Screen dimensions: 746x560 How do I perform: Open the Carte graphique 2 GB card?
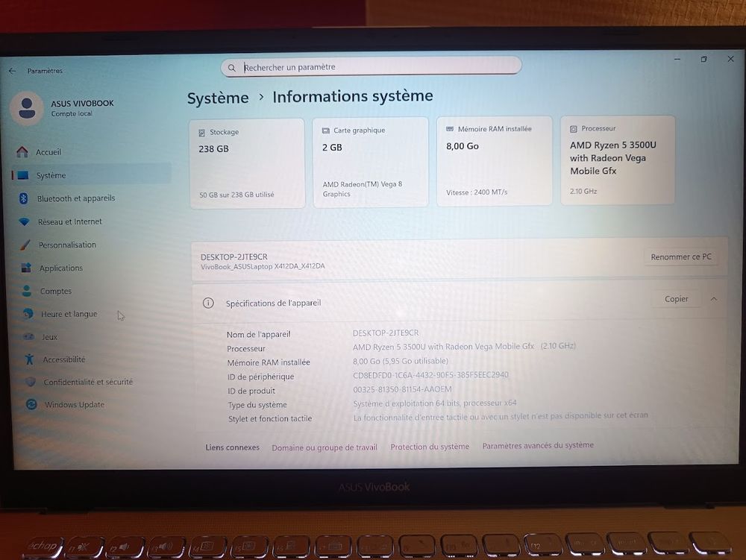pos(370,162)
